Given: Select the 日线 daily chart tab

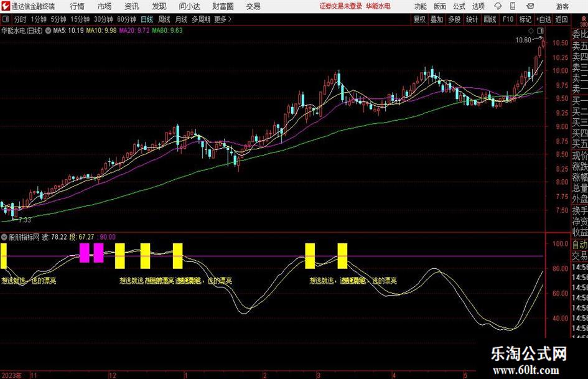Looking at the screenshot, I should [x=147, y=19].
